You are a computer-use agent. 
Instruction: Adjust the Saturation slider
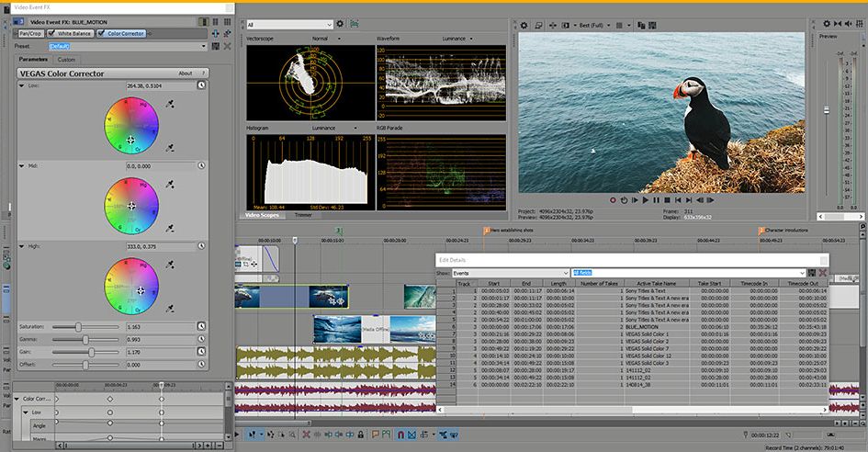click(x=79, y=326)
